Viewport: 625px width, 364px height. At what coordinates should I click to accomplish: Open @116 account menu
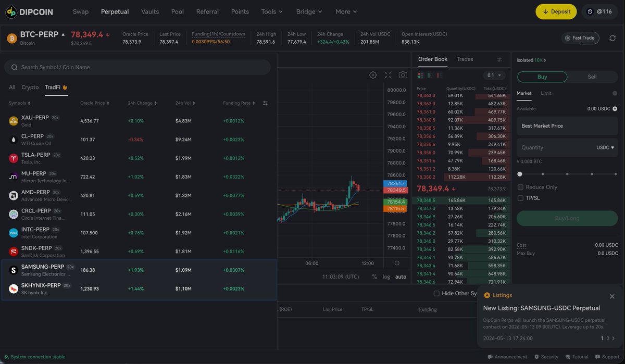click(599, 11)
